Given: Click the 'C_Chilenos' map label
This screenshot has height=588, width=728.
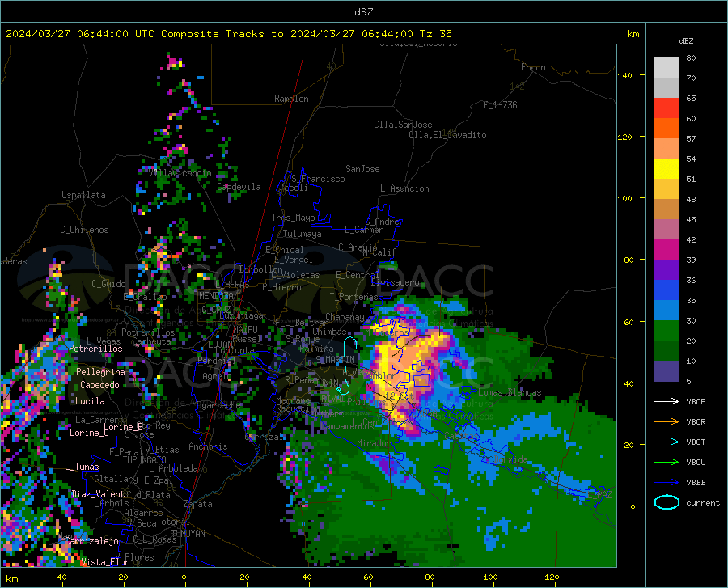Looking at the screenshot, I should [x=84, y=230].
